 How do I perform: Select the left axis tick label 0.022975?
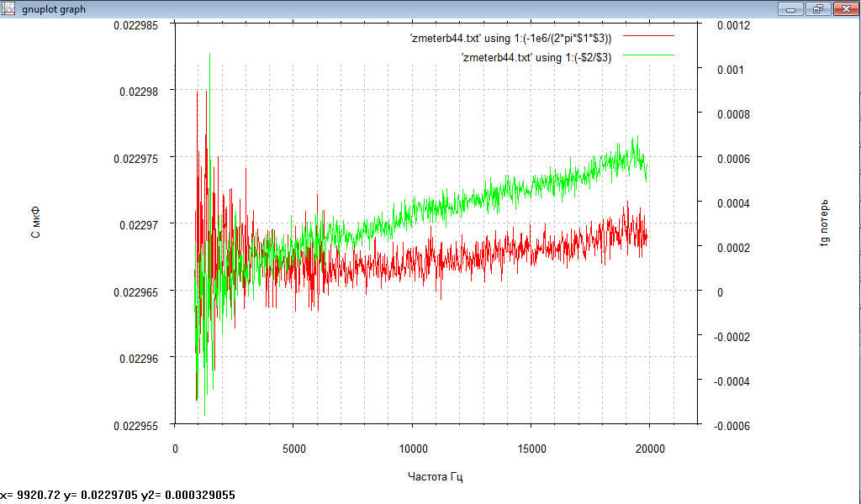(x=135, y=159)
